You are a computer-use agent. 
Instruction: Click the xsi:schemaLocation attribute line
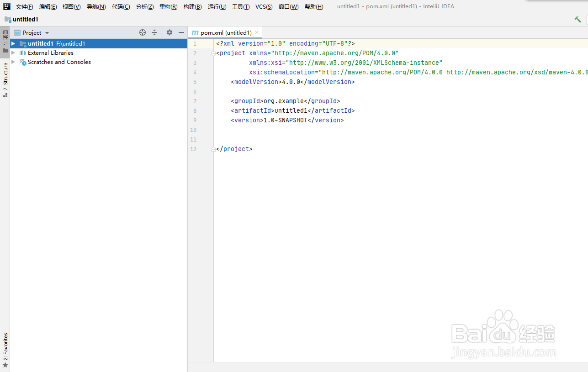tap(418, 73)
